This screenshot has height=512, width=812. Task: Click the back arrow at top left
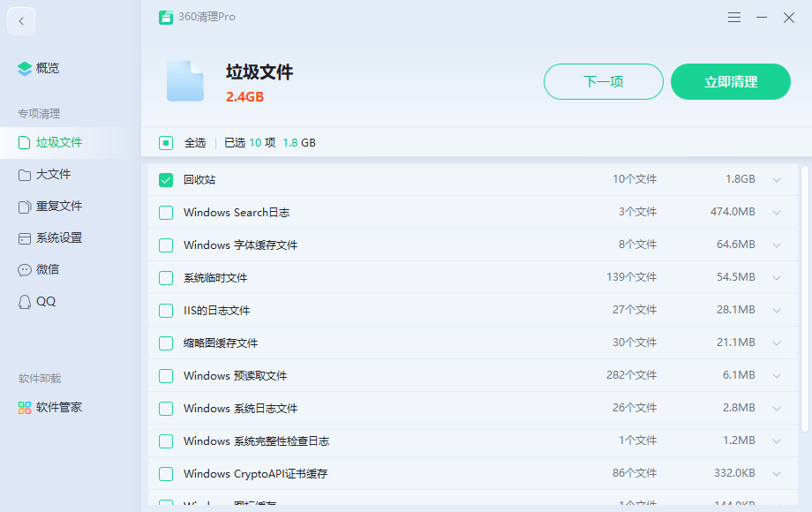20,20
